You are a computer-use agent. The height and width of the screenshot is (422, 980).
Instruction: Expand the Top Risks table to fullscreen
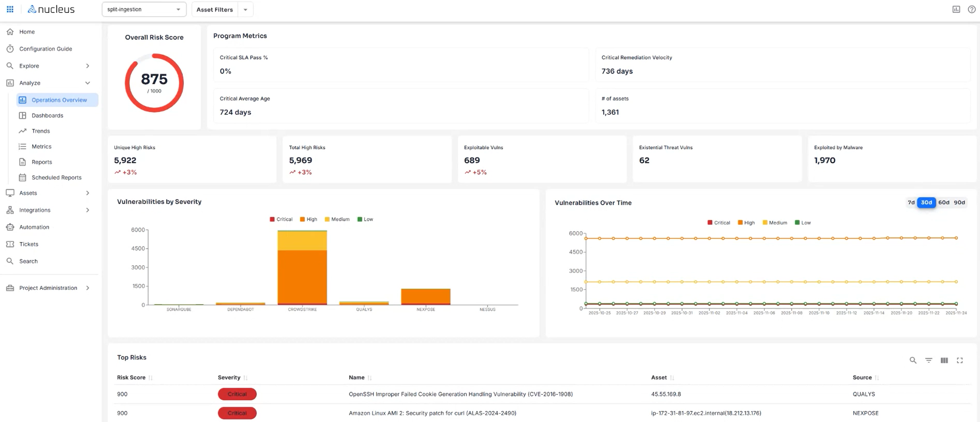(960, 360)
